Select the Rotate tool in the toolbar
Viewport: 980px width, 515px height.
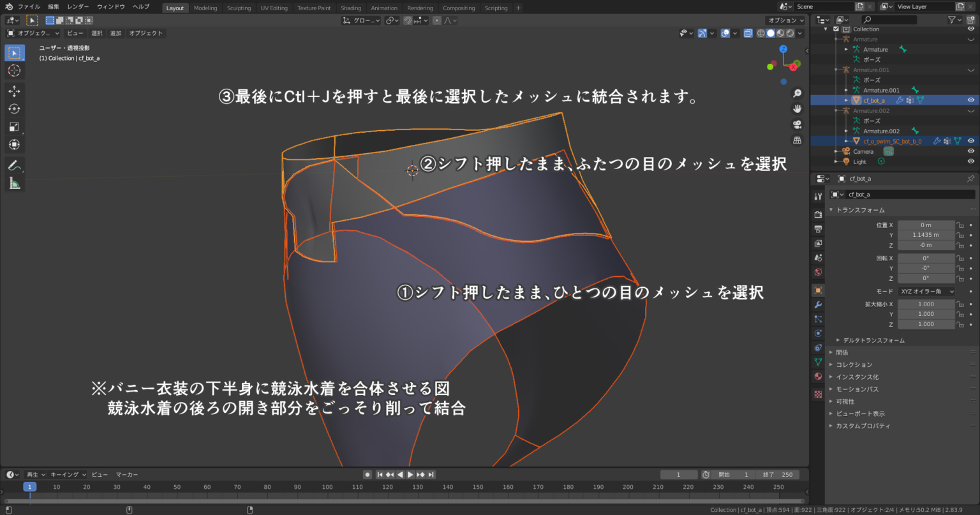(x=14, y=108)
